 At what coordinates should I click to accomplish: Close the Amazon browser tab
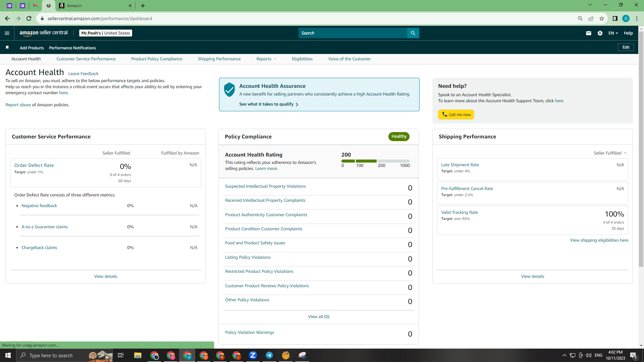tap(130, 5)
